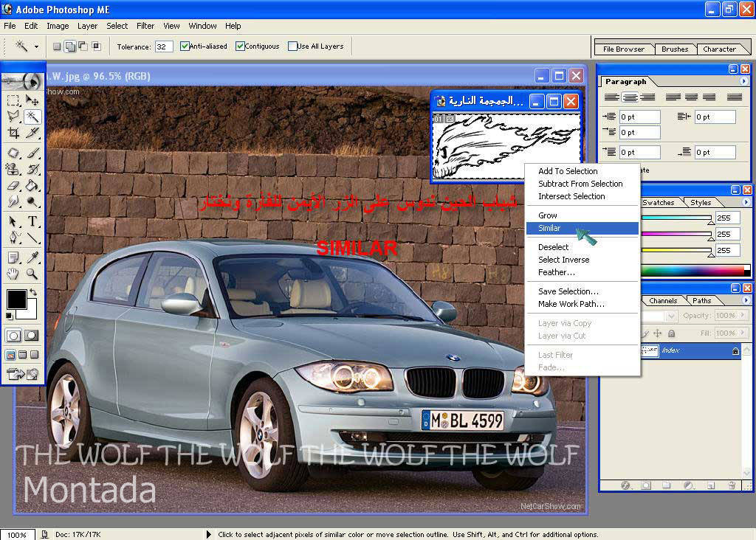The image size is (756, 540).
Task: Click the foreground color swatch
Action: 16,300
